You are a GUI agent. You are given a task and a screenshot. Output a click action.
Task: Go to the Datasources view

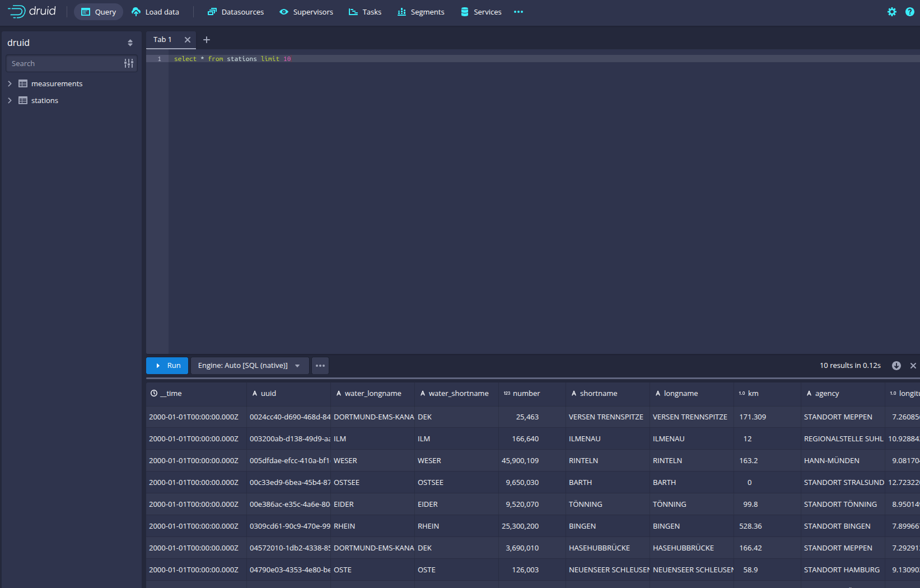236,12
